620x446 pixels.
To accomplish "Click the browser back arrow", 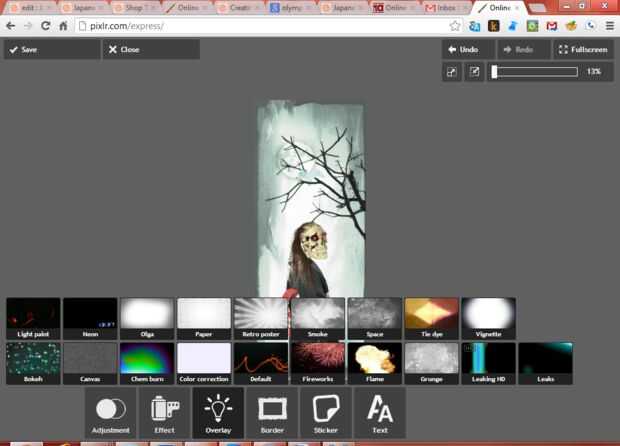I will click(11, 26).
